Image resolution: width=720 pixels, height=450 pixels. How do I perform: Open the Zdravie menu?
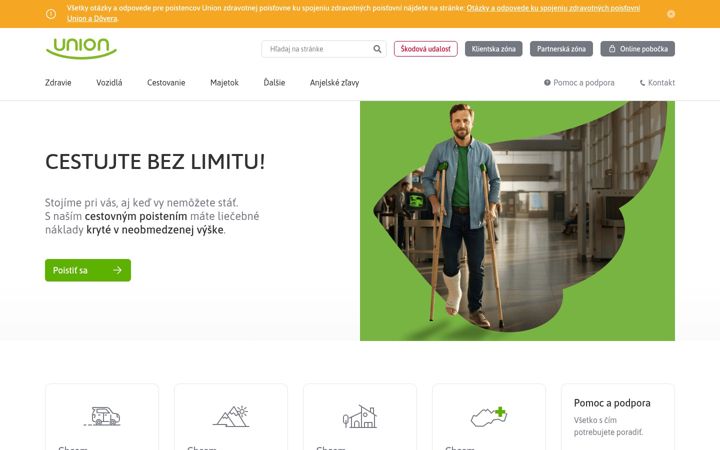coord(58,83)
